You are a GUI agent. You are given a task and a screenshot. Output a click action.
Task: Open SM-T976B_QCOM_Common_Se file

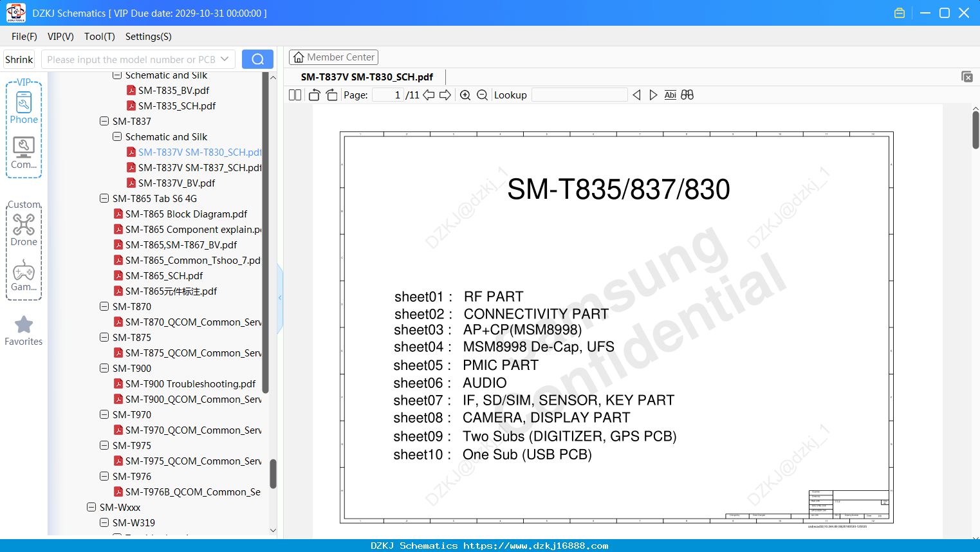tap(187, 492)
